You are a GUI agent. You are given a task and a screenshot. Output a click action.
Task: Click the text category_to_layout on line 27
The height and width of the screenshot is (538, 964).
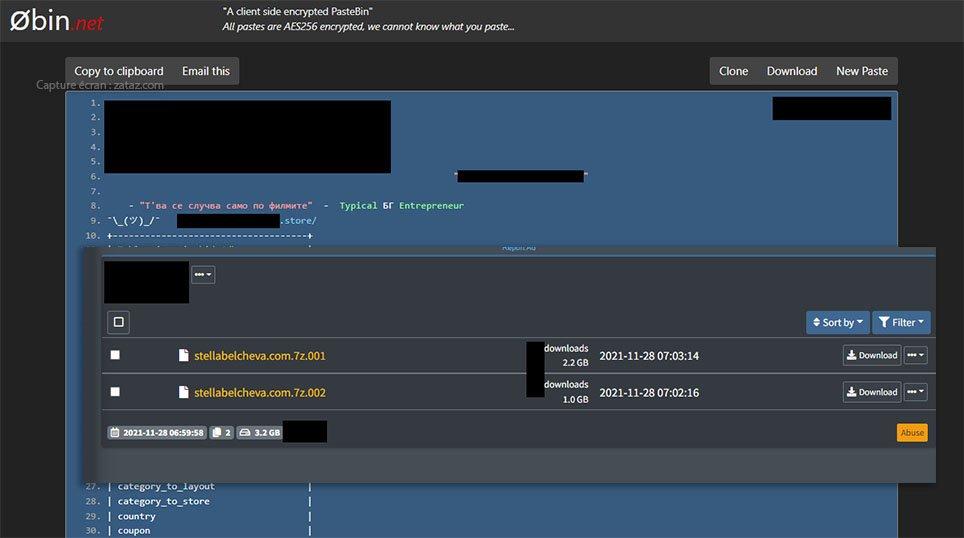pos(166,486)
